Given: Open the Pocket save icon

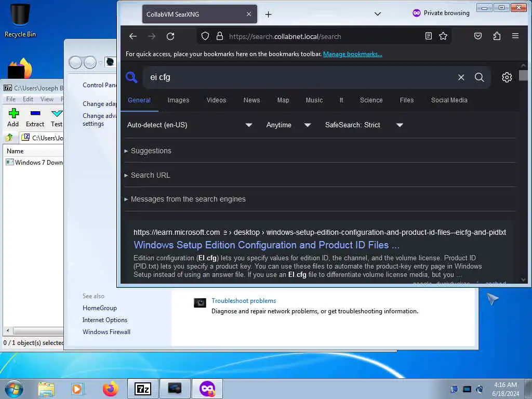Looking at the screenshot, I should pyautogui.click(x=478, y=36).
